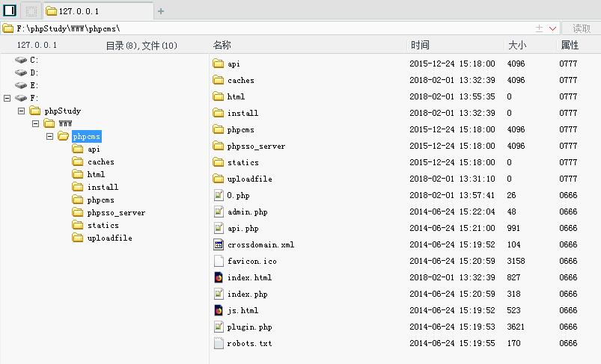Viewport: 601px width, 364px height.
Task: Click the robots.txt text file icon
Action: point(219,343)
